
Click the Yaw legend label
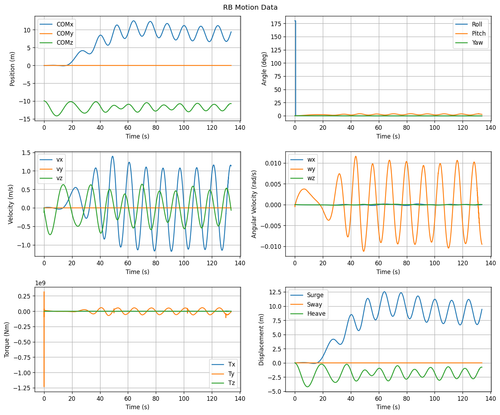click(x=477, y=43)
